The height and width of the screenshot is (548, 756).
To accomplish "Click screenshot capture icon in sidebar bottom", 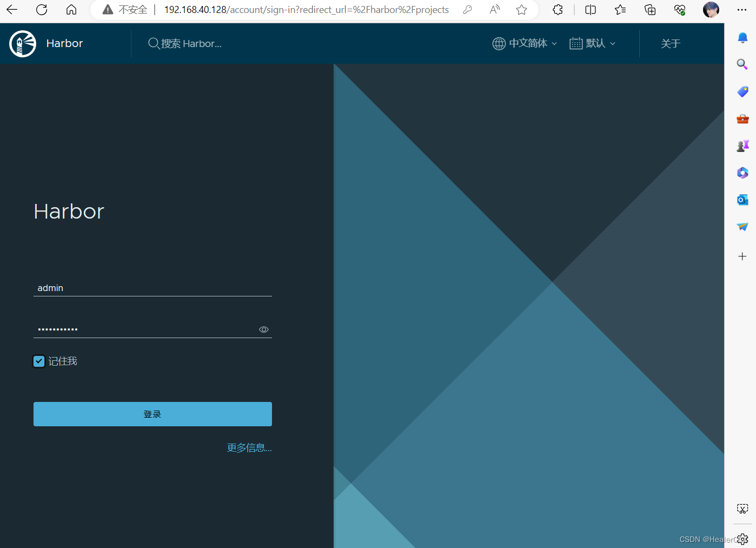I will coord(742,509).
